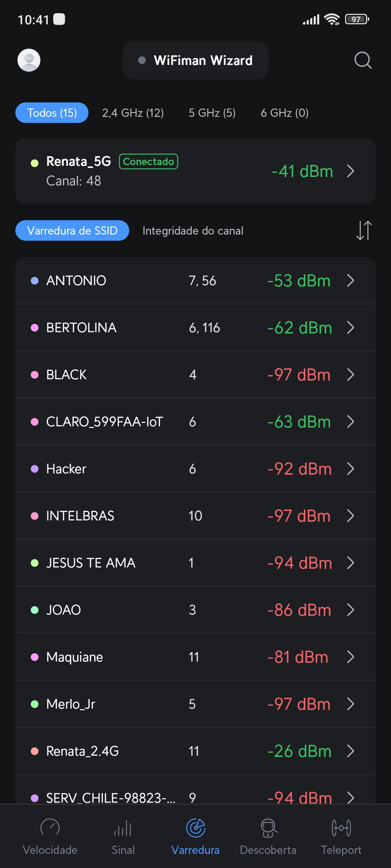Select the Varredura radar icon

pos(196,828)
